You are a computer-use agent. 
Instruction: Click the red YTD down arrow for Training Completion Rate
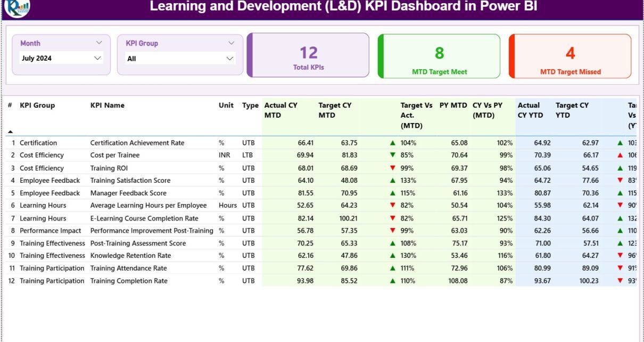click(620, 281)
